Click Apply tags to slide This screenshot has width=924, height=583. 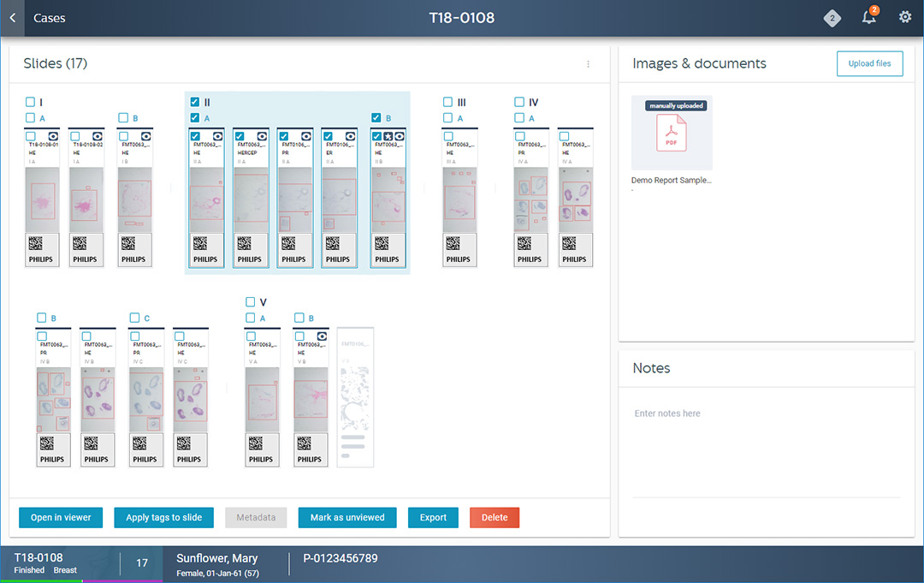[163, 517]
